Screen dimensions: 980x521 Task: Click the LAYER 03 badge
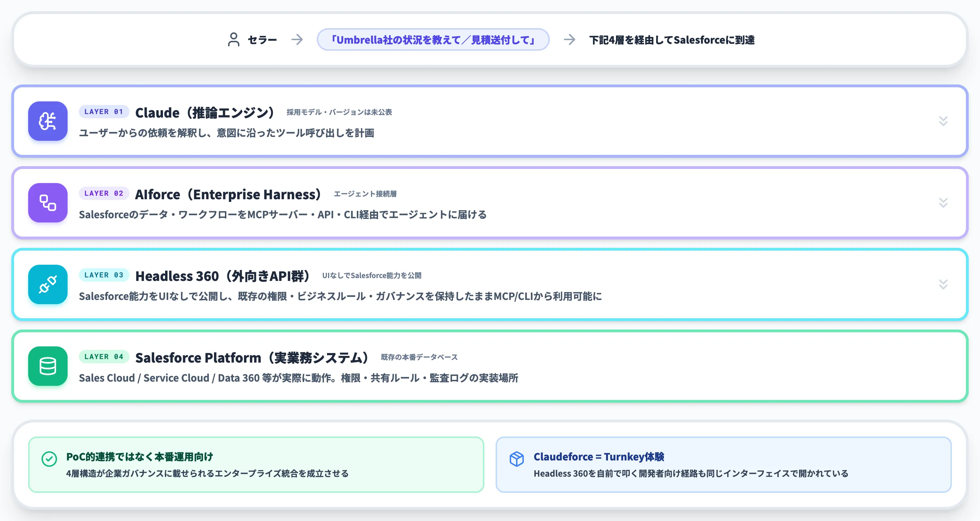(x=104, y=275)
